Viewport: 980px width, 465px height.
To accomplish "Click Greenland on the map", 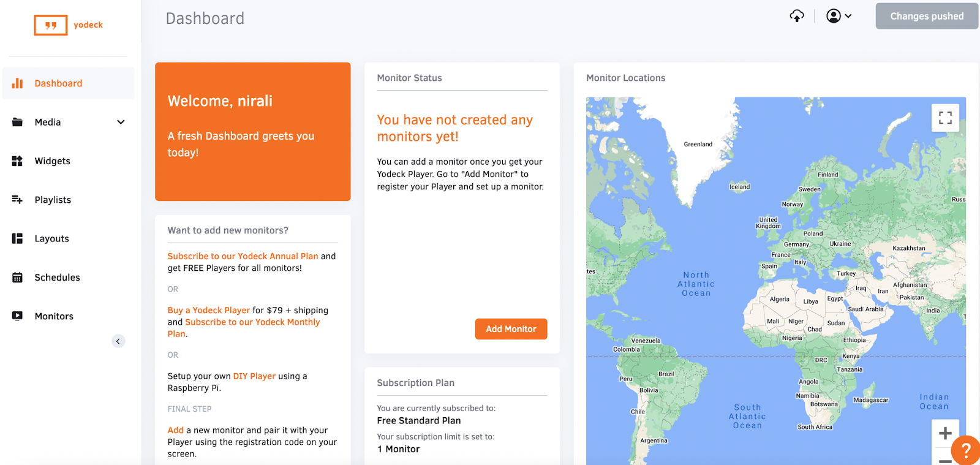I will pyautogui.click(x=698, y=145).
